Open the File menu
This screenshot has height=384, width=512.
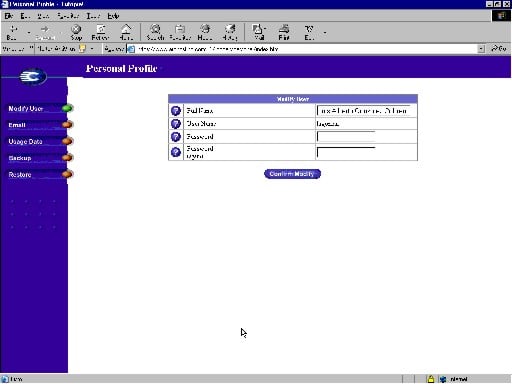pyautogui.click(x=9, y=16)
